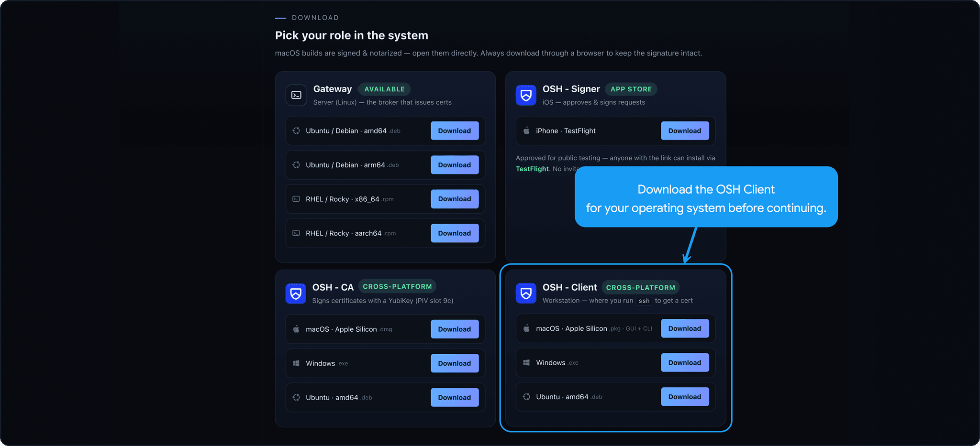Click terminal icon in RHEL / Rocky aarch64 row

[x=296, y=233]
